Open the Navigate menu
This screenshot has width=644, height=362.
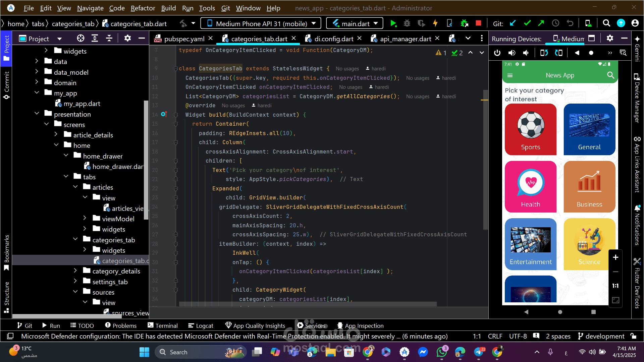pos(90,8)
